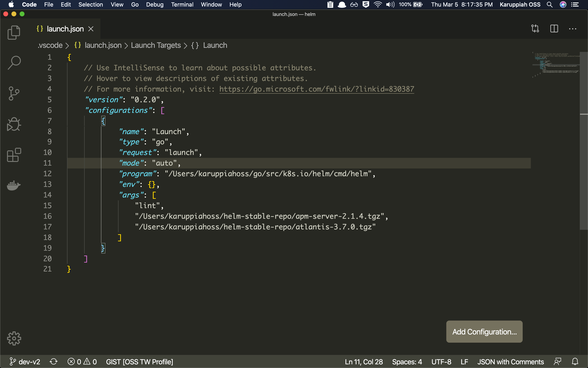Click the "lint" argument string

(147, 205)
